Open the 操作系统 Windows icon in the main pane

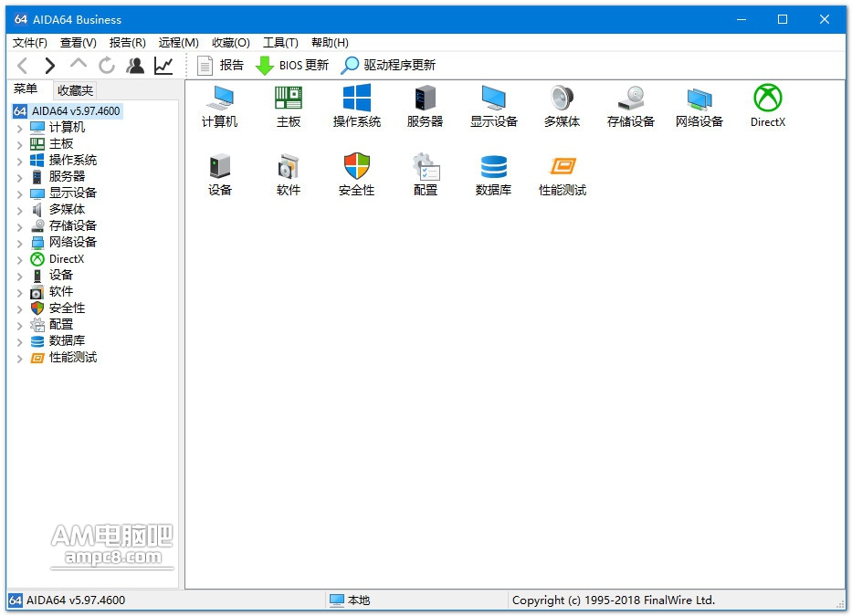356,107
